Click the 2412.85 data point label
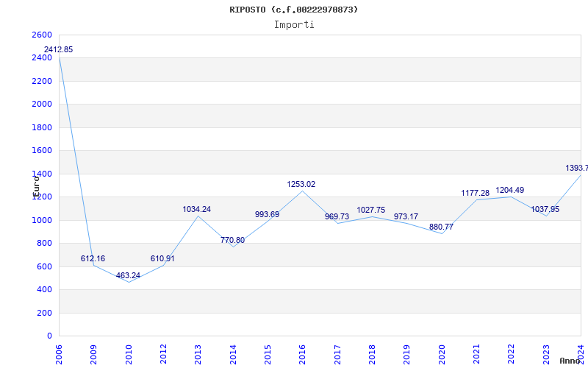 (x=59, y=49)
